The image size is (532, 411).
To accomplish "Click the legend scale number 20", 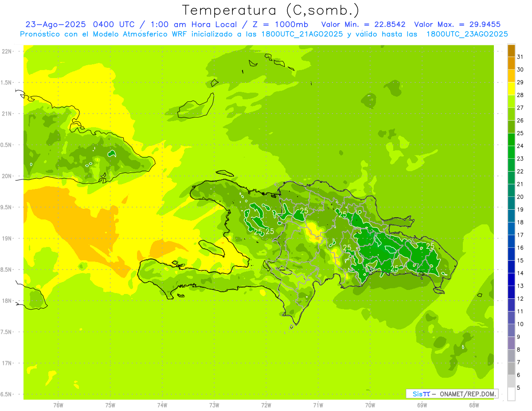I will (x=520, y=197).
